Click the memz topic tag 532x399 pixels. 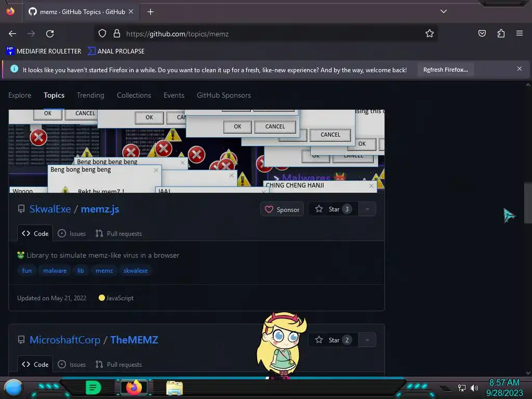(x=104, y=270)
